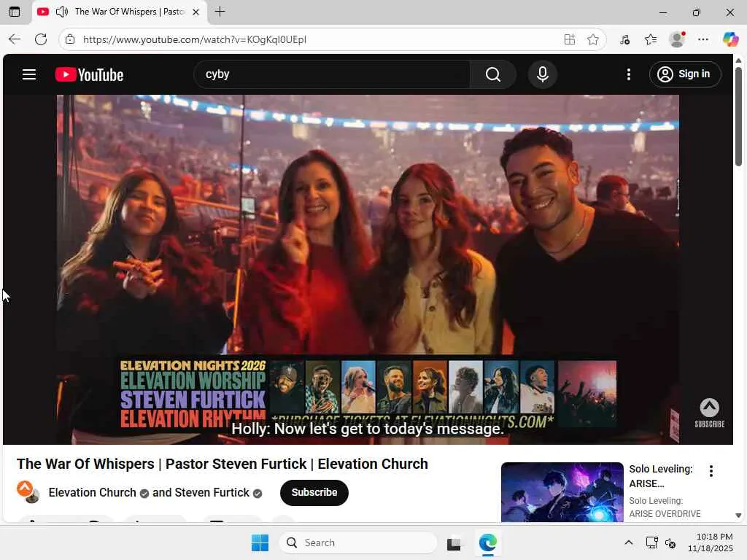Open the Windows Start menu
Screen dimensions: 747x560
click(260, 542)
